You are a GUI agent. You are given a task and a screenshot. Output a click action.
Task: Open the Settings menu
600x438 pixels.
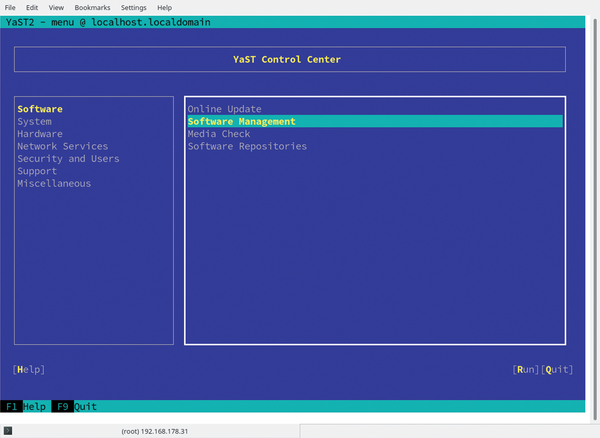[x=134, y=8]
